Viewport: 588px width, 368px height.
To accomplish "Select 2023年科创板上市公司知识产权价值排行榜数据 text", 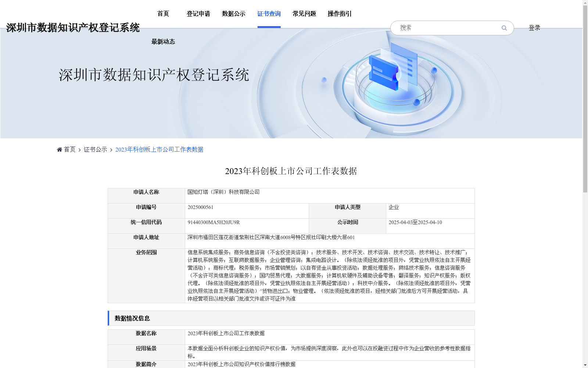I will point(241,364).
